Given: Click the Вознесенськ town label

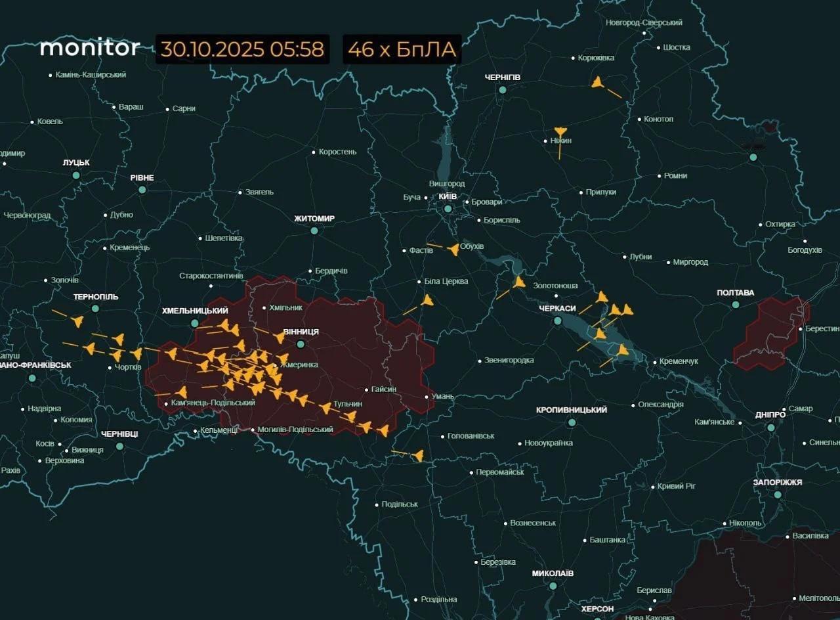Looking at the screenshot, I should point(534,523).
